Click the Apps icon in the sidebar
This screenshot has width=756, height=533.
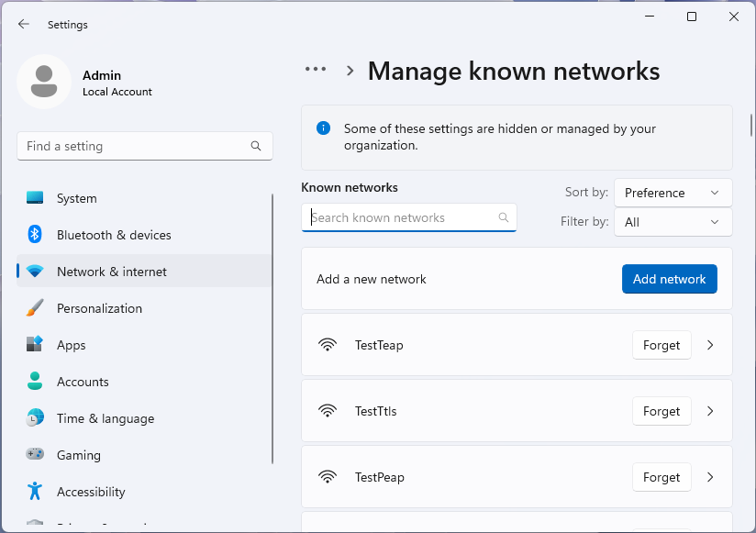coord(34,345)
